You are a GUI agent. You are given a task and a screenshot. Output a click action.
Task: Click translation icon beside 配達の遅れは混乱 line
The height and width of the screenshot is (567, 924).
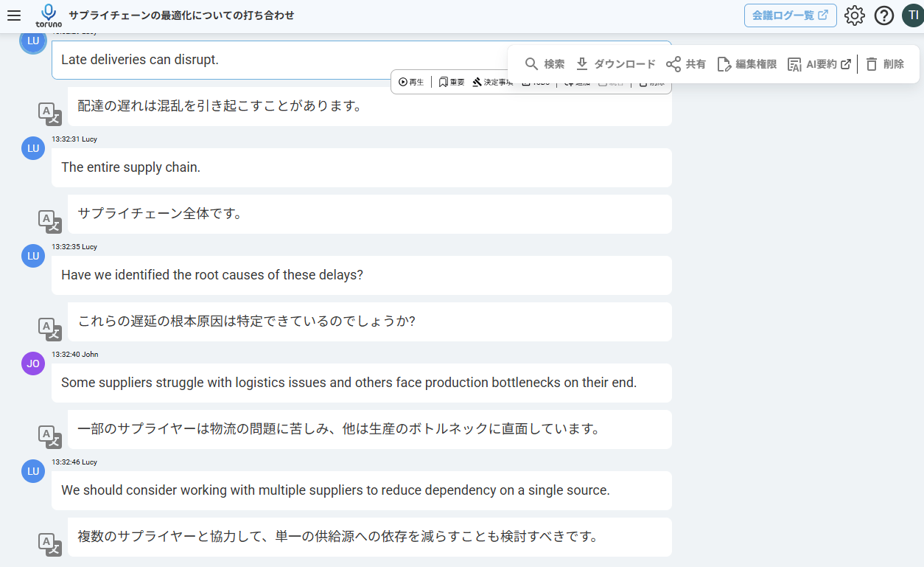[x=50, y=114]
